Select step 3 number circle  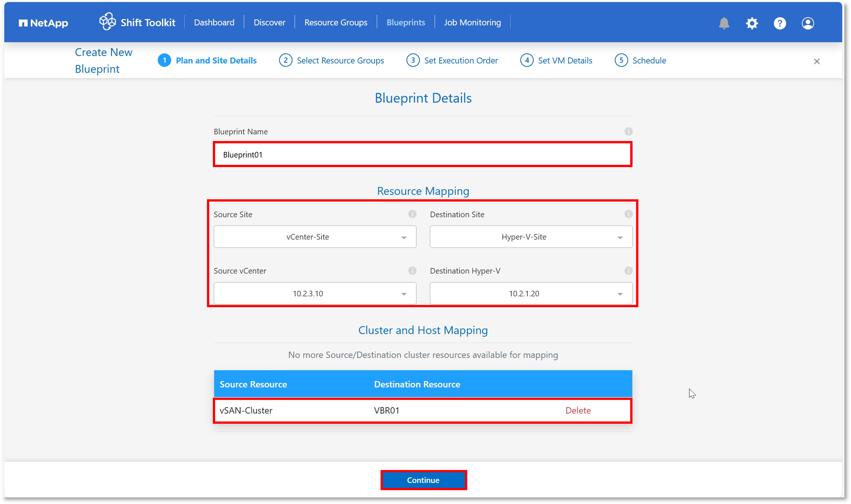point(413,61)
